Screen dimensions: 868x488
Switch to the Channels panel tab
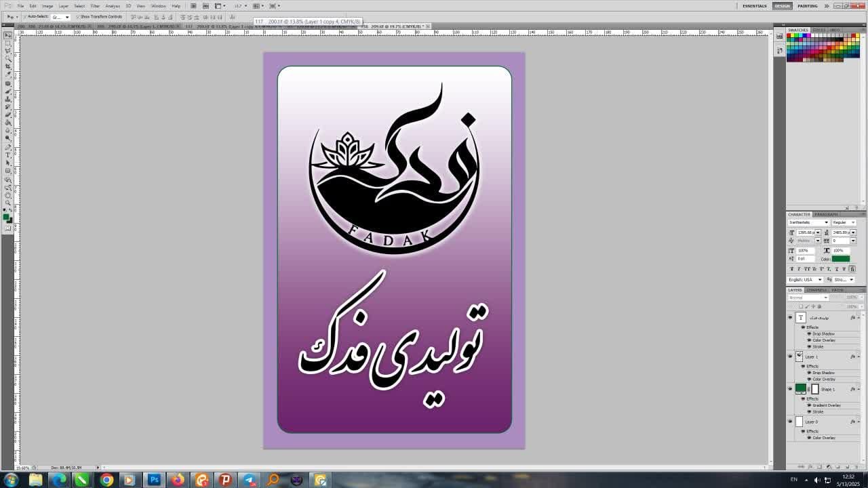tap(816, 290)
